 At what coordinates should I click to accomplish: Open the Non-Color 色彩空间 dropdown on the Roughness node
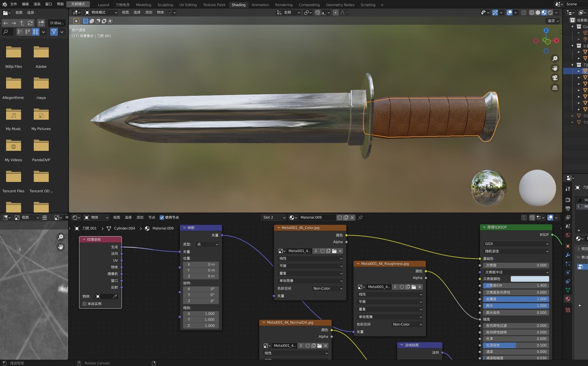pyautogui.click(x=406, y=324)
